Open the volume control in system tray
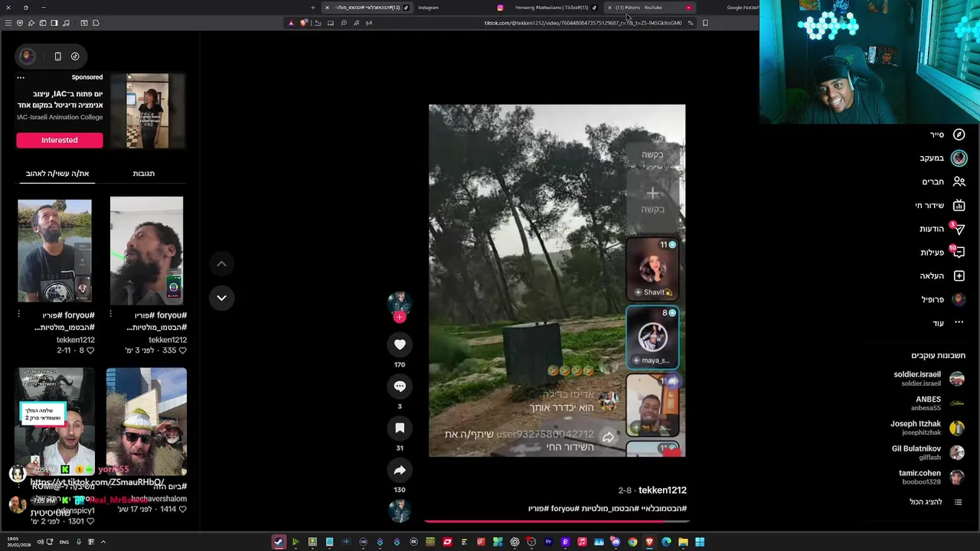This screenshot has width=980, height=551. pyautogui.click(x=40, y=542)
